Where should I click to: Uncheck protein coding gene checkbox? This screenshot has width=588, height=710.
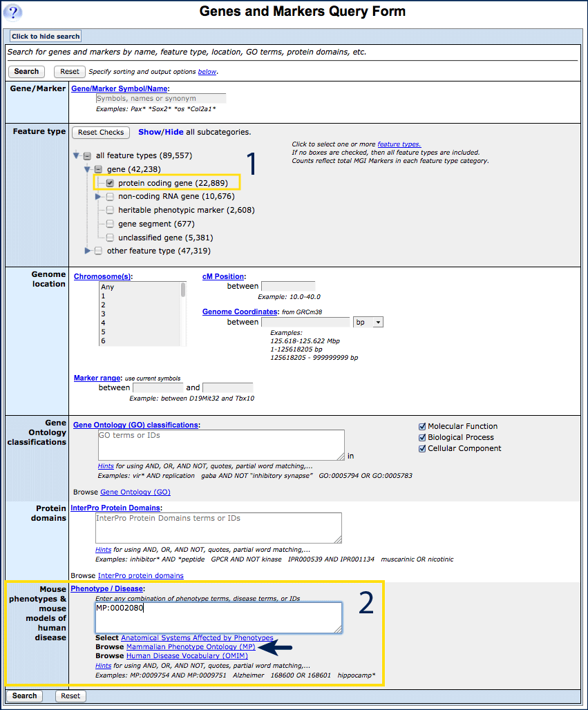click(110, 183)
